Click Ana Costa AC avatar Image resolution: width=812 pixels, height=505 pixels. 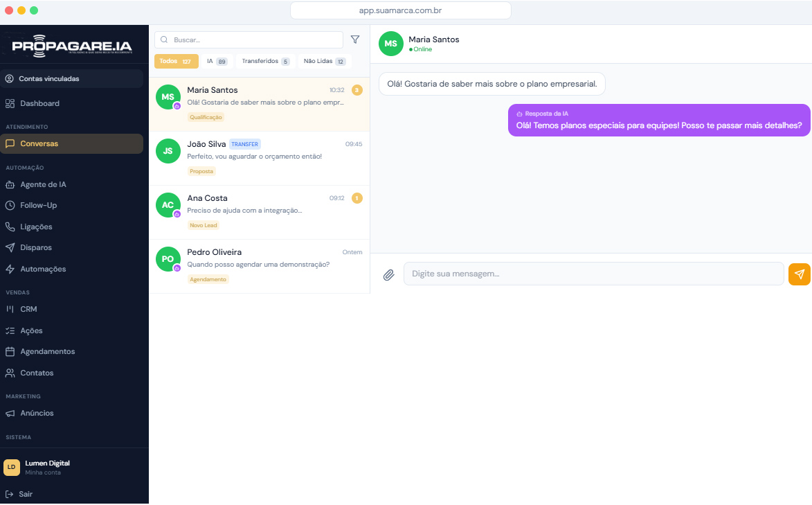tap(168, 205)
